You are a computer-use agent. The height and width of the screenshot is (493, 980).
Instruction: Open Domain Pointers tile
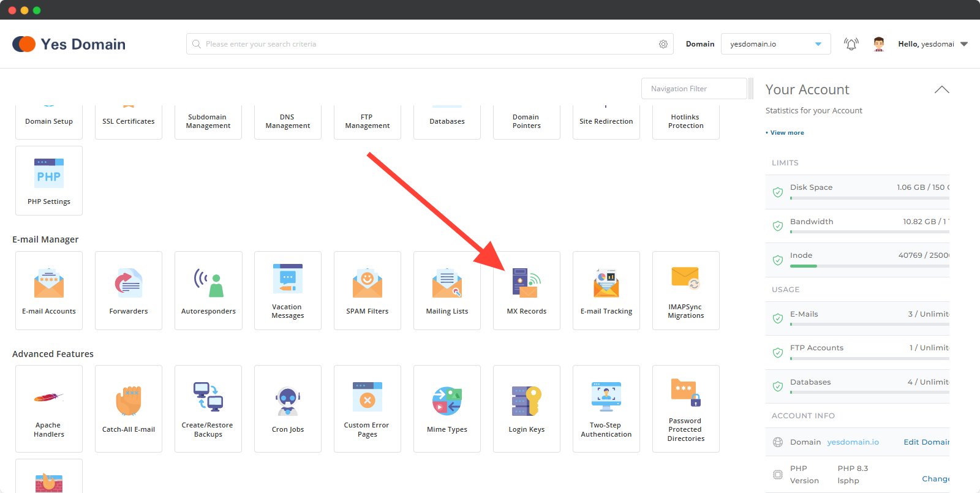click(x=527, y=122)
